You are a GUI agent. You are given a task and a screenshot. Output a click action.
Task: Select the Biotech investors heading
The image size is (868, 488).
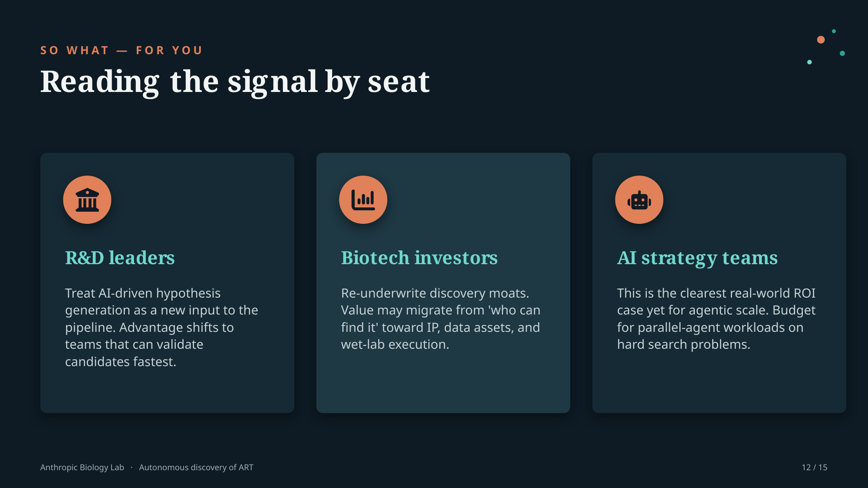[419, 258]
